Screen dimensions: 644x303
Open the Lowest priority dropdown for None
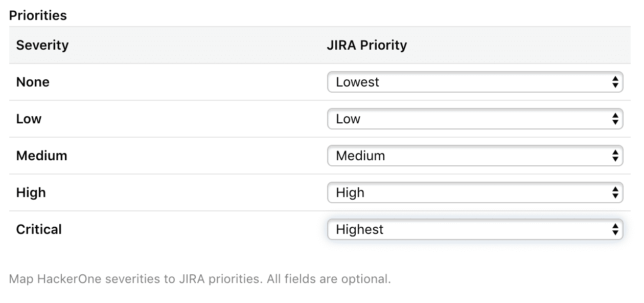[474, 82]
